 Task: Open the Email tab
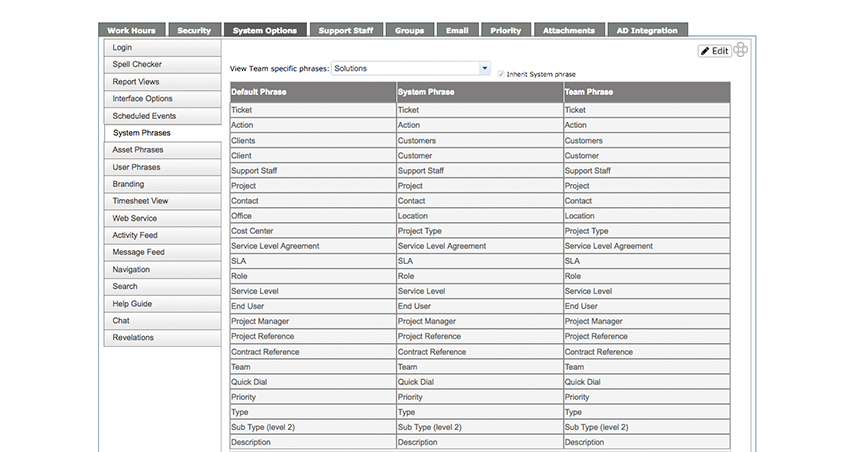457,30
